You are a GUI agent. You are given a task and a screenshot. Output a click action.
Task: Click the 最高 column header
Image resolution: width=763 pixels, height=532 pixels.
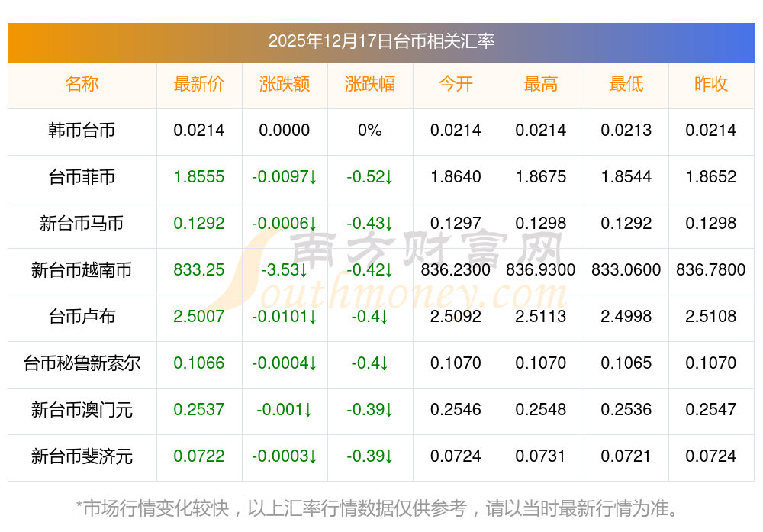(x=541, y=85)
